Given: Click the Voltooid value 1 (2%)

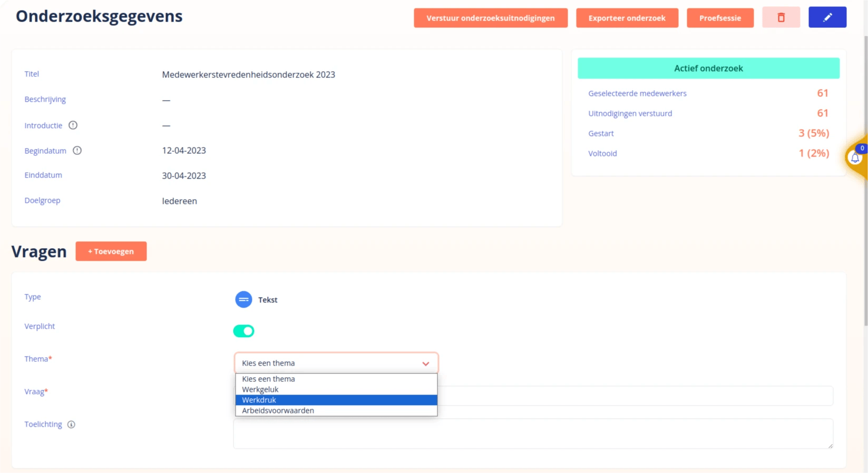Looking at the screenshot, I should point(813,153).
